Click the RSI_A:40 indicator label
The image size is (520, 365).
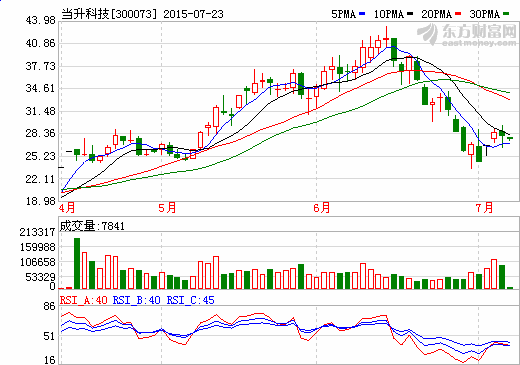point(84,300)
